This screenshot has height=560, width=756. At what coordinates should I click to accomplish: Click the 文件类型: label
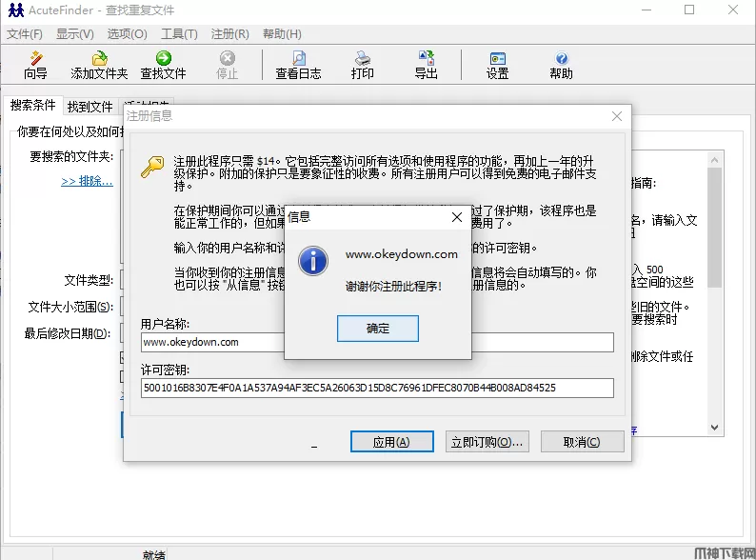point(90,280)
